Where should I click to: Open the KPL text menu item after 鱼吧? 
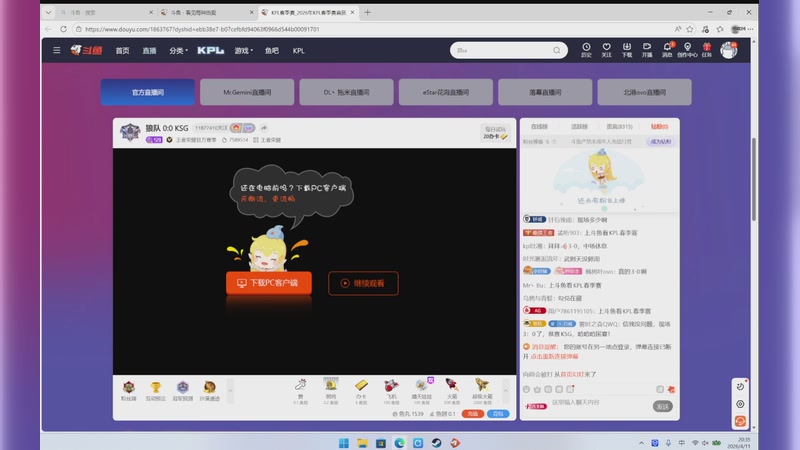(298, 51)
